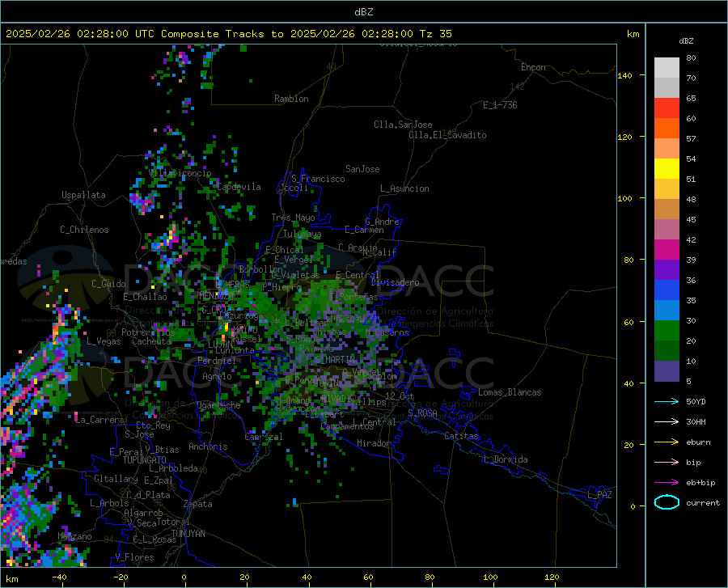Click the Manzano label on map
The height and width of the screenshot is (588, 728).
[74, 536]
